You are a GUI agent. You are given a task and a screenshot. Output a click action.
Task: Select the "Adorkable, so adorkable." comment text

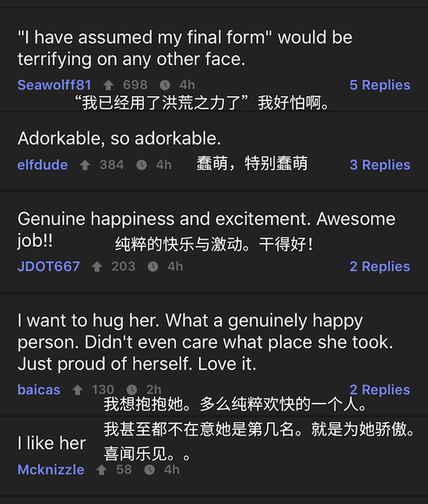119,139
